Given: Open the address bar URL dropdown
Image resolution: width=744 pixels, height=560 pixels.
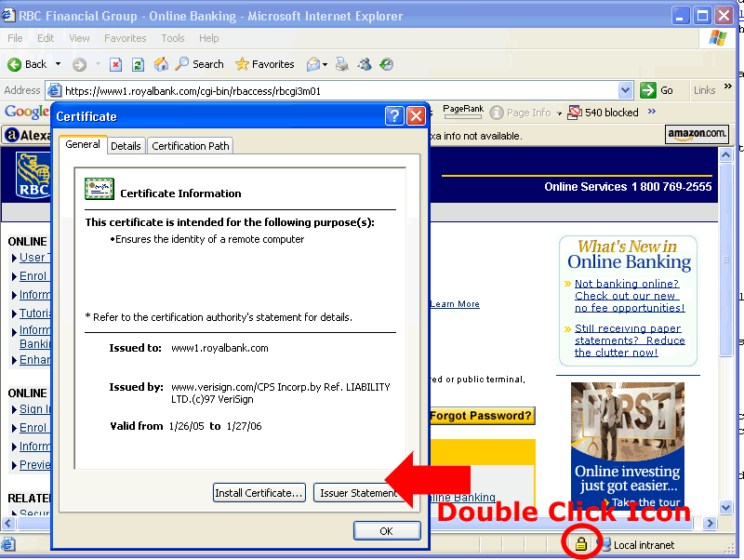Looking at the screenshot, I should coord(625,90).
